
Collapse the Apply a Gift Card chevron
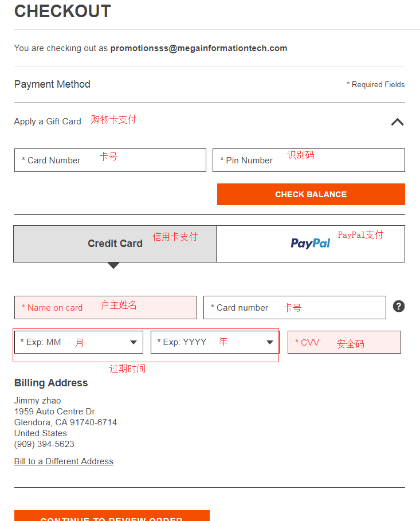[397, 122]
